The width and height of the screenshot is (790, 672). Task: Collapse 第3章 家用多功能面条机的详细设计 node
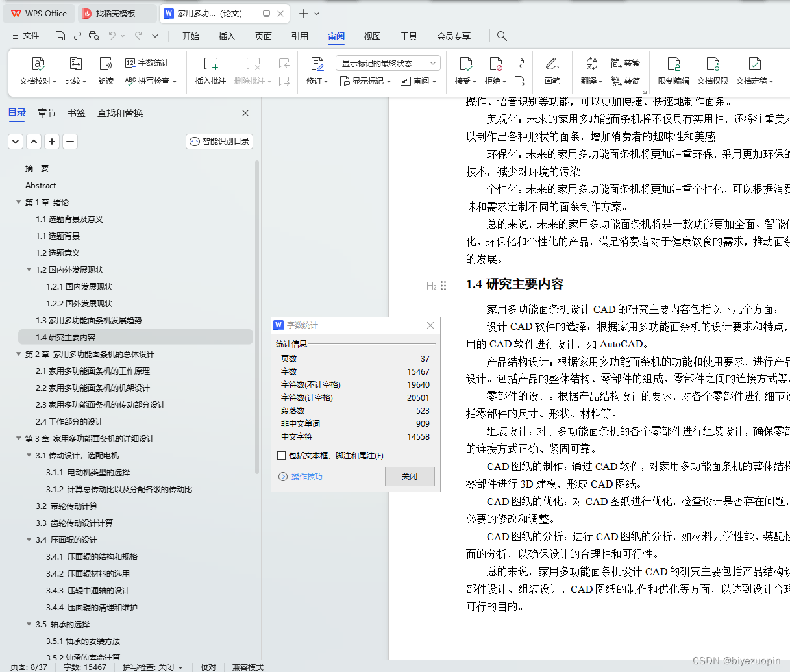[19, 439]
